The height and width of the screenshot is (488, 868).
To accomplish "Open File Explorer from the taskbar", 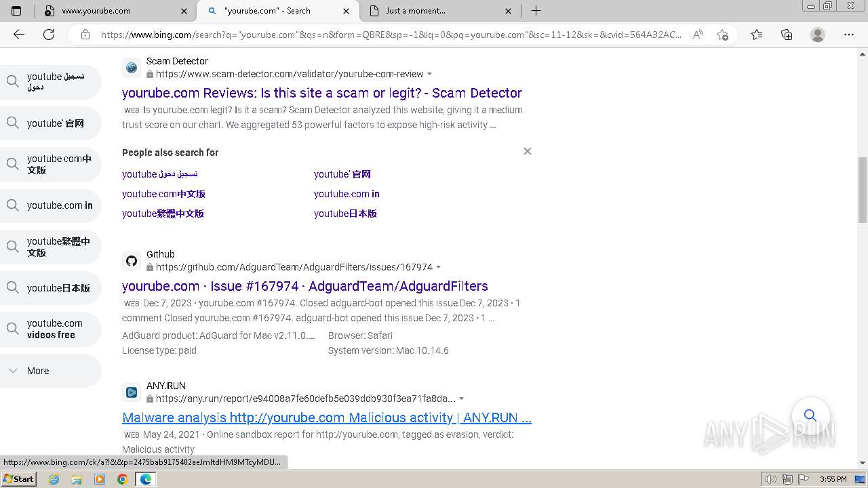I will point(77,479).
